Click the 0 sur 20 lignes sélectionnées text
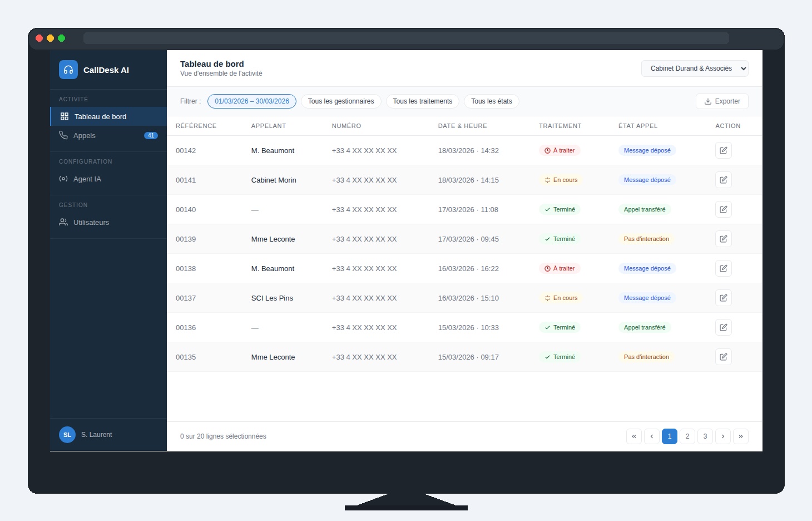This screenshot has height=521, width=812. [x=223, y=436]
